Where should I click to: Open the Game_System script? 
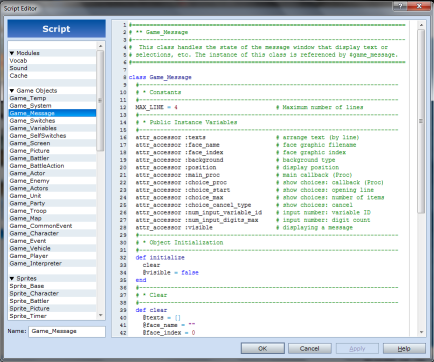point(52,106)
